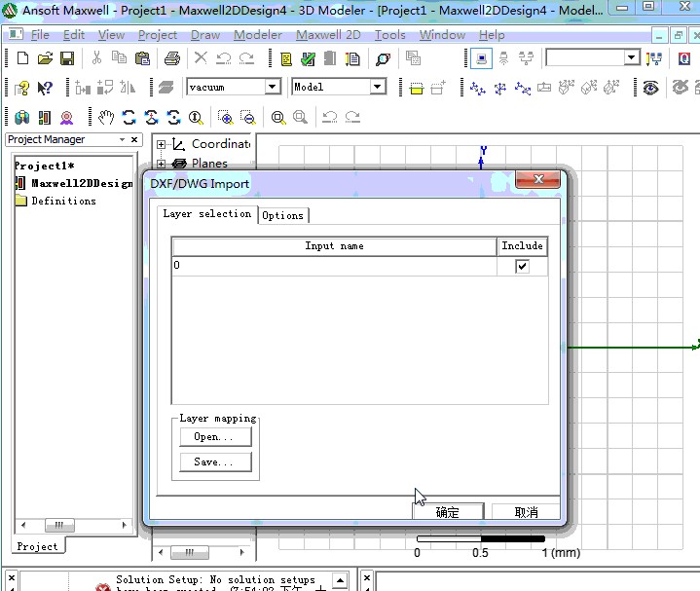
Task: Open the Maxwell 2D menu
Action: (328, 35)
